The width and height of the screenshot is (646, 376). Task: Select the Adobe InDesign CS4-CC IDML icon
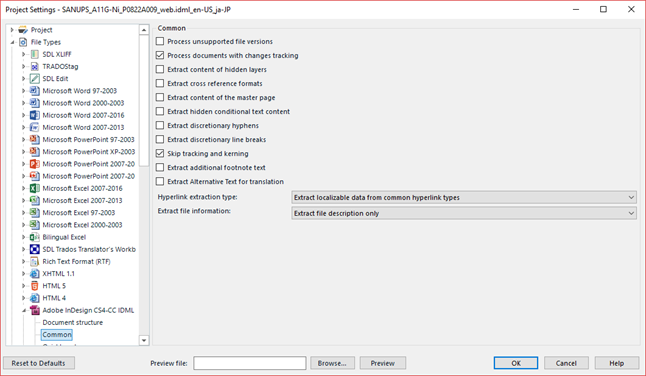35,310
